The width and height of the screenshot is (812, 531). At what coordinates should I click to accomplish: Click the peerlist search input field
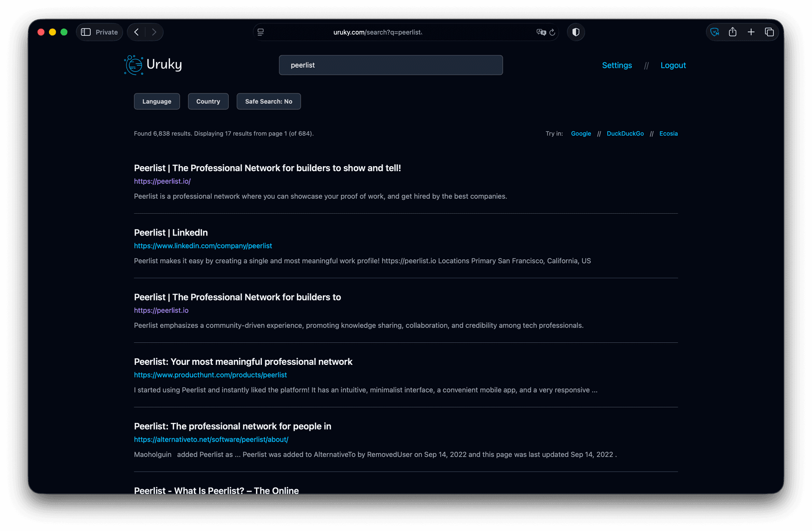pyautogui.click(x=391, y=65)
